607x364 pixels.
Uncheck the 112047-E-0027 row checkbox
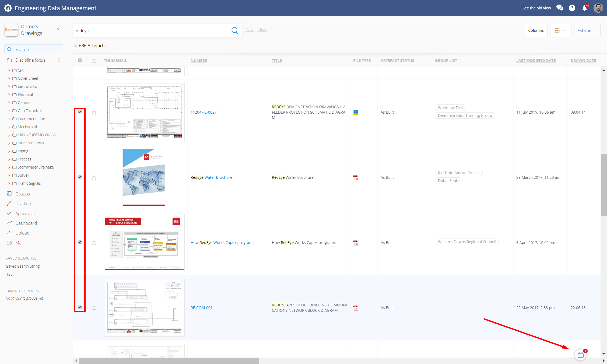[80, 112]
